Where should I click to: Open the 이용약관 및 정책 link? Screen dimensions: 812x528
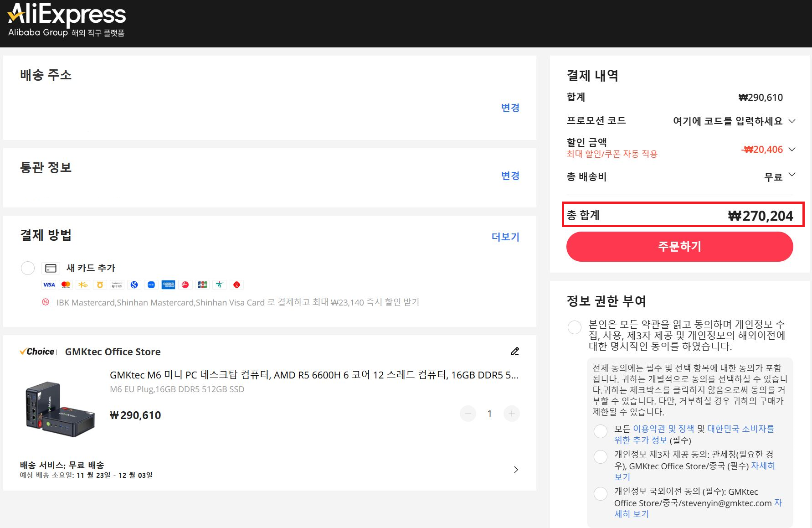tap(663, 429)
